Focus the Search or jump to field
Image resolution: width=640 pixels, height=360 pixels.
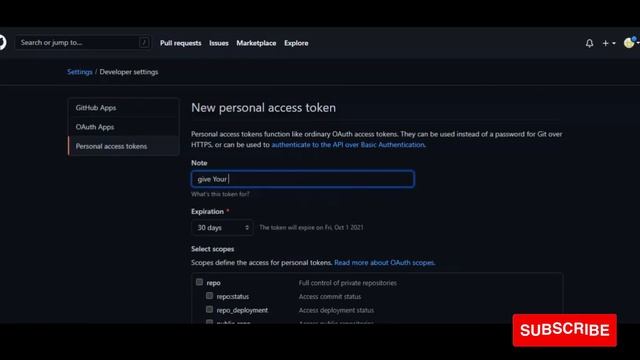coord(83,42)
